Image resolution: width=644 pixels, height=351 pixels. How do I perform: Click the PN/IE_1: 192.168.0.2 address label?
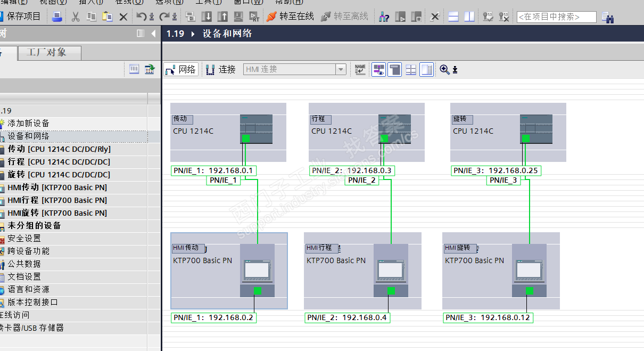point(214,317)
